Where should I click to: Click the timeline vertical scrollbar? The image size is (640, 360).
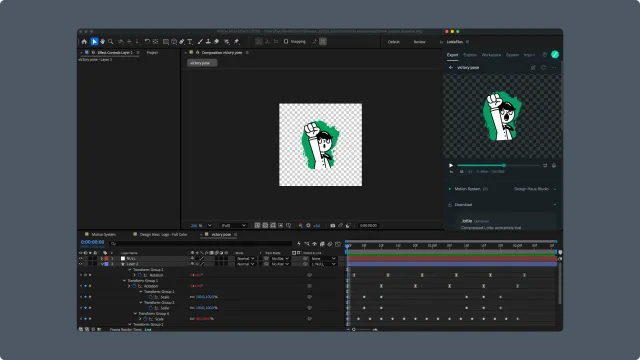[560, 284]
